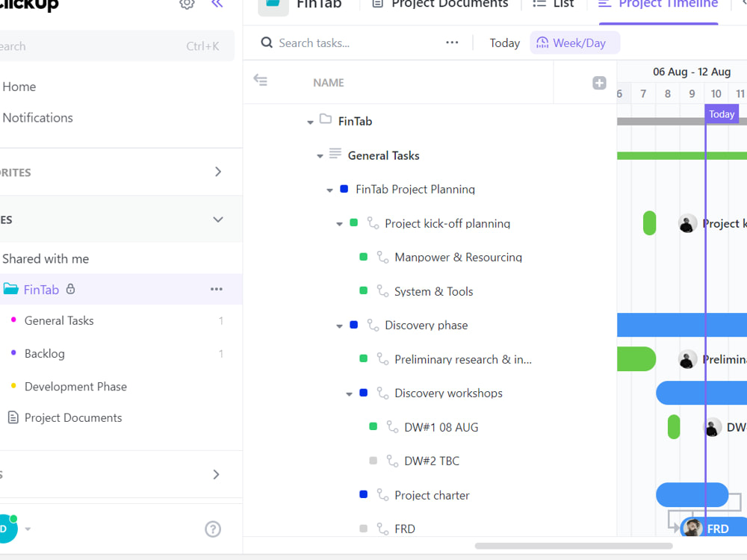
Task: Jump to Today in the timeline
Action: point(504,43)
